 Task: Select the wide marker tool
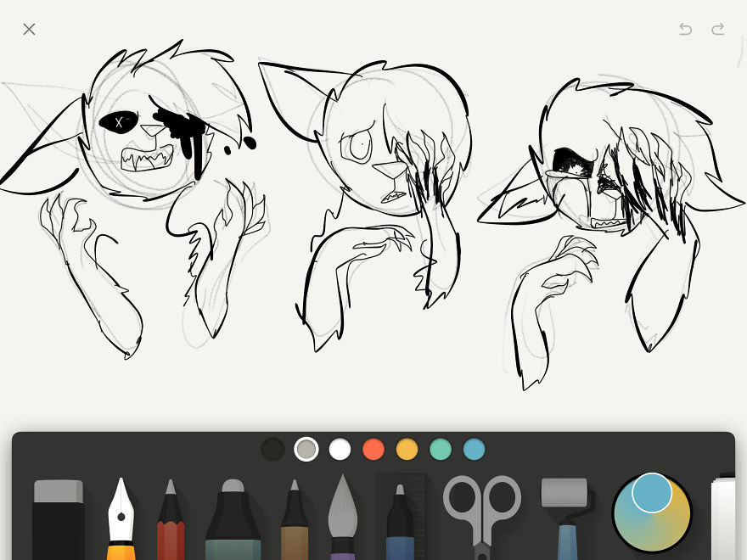233,519
